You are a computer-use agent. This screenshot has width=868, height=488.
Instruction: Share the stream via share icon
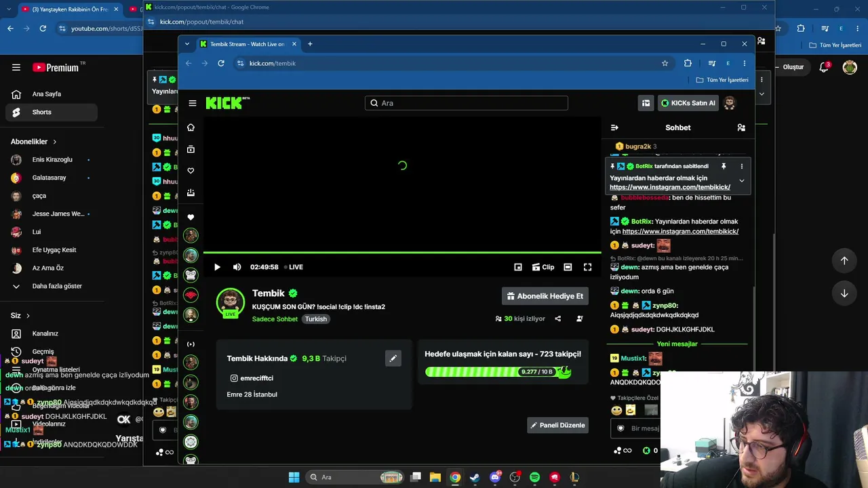point(558,319)
